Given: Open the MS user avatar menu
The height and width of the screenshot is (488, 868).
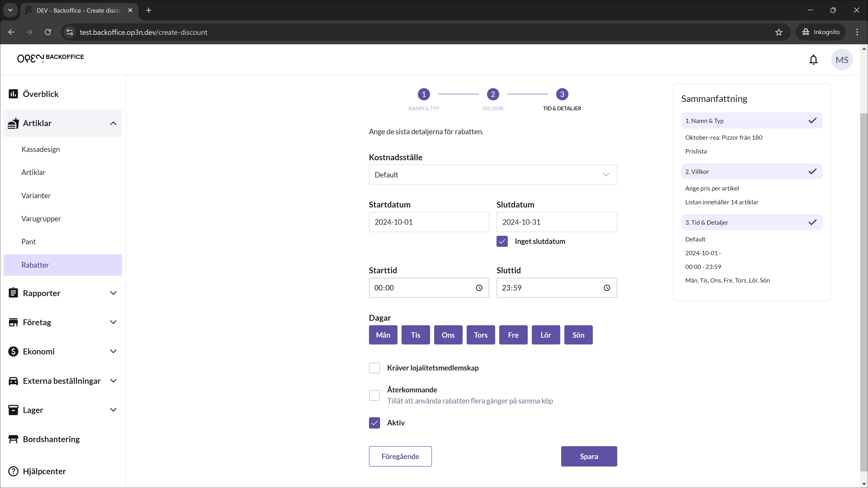Looking at the screenshot, I should [x=842, y=60].
